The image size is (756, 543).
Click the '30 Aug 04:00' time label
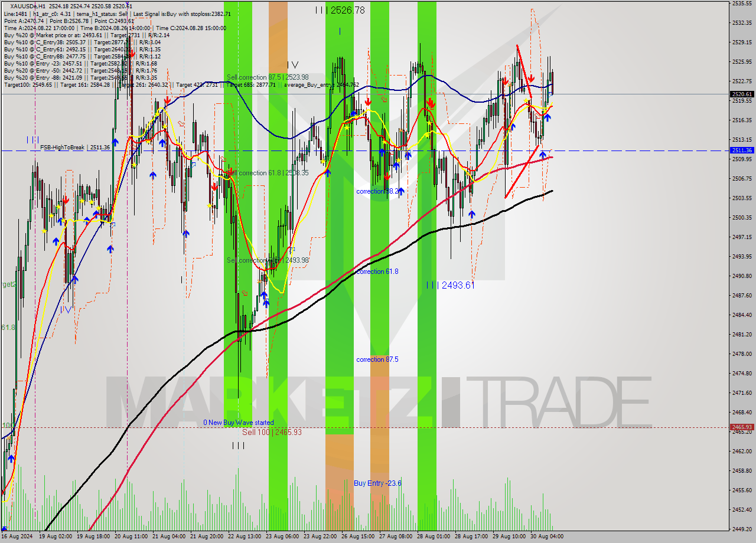coord(546,537)
